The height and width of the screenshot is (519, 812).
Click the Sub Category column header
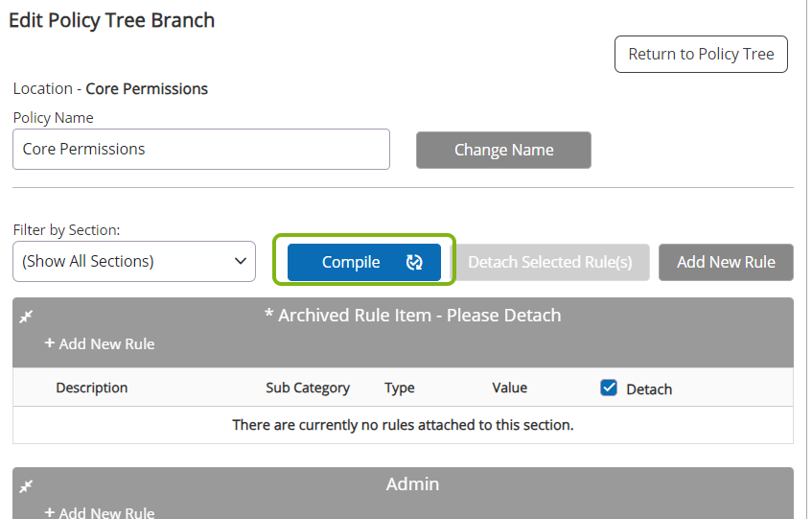pyautogui.click(x=308, y=388)
